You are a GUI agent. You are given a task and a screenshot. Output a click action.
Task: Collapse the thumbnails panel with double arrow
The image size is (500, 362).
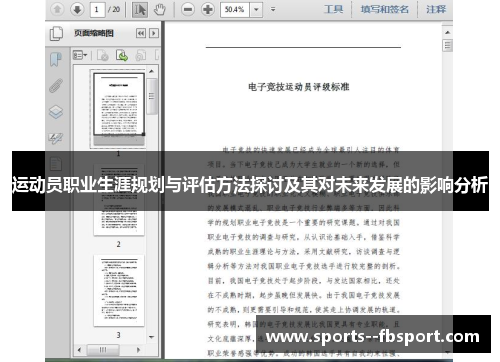[141, 33]
